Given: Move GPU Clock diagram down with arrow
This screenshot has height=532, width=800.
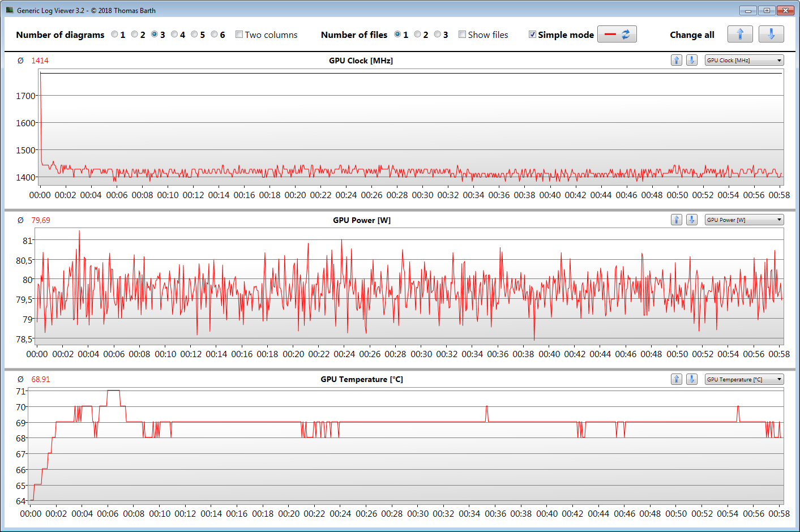Looking at the screenshot, I should coord(692,60).
